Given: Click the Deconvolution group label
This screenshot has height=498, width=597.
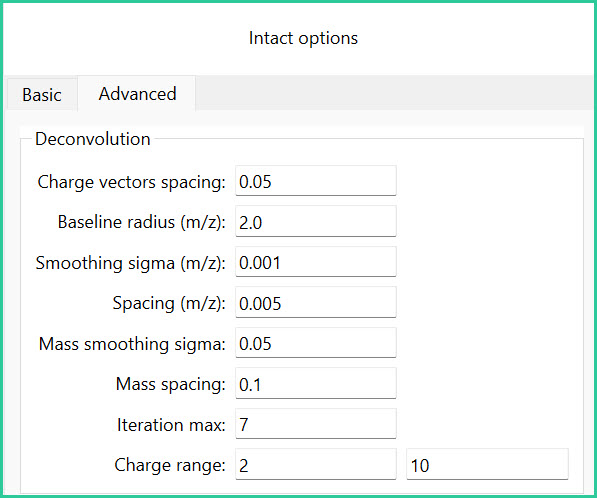Looking at the screenshot, I should click(x=93, y=139).
